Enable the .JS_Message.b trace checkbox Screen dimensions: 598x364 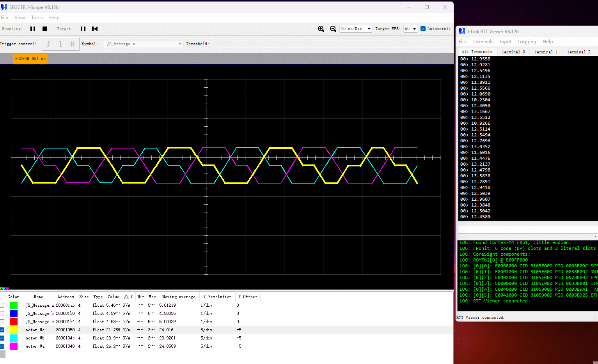click(x=2, y=313)
